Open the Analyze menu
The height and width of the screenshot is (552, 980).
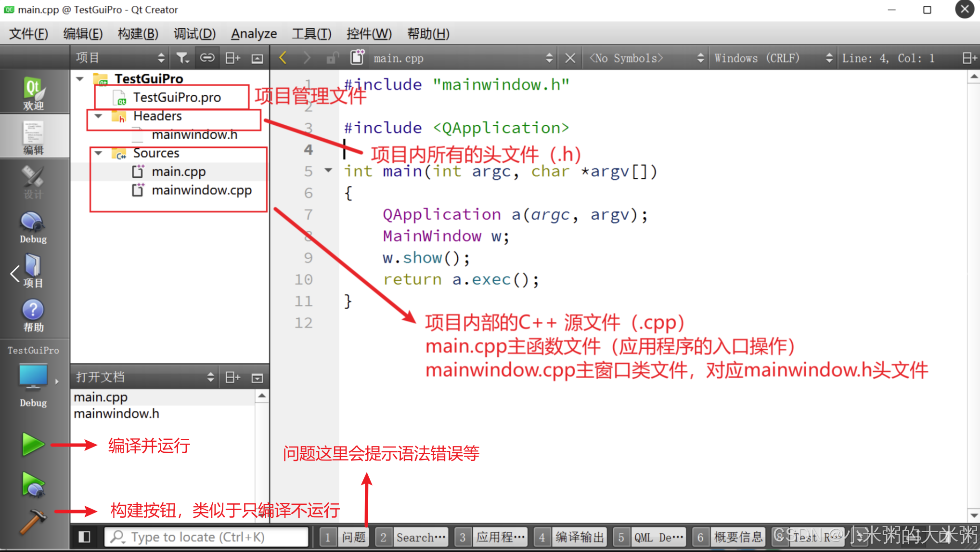pos(254,34)
